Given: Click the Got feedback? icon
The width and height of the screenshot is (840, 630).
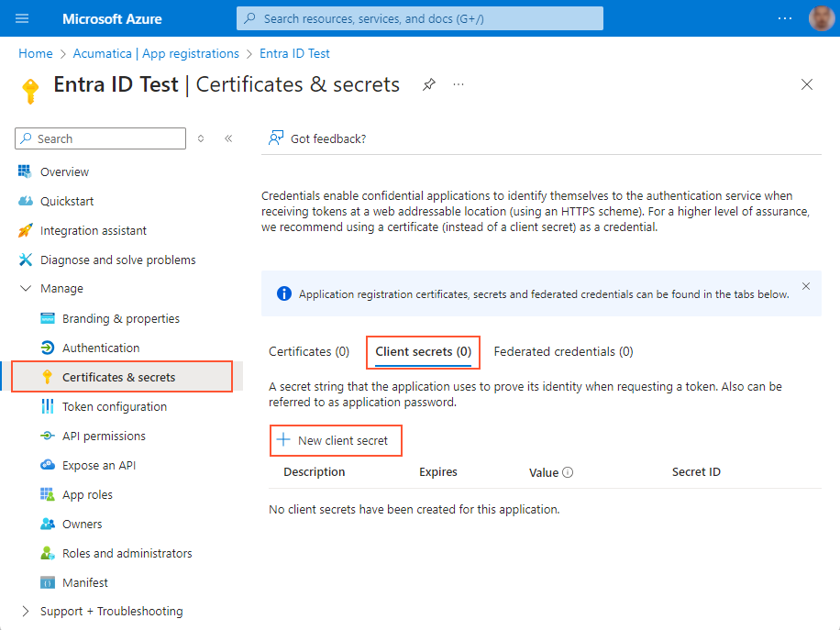Looking at the screenshot, I should [x=275, y=138].
